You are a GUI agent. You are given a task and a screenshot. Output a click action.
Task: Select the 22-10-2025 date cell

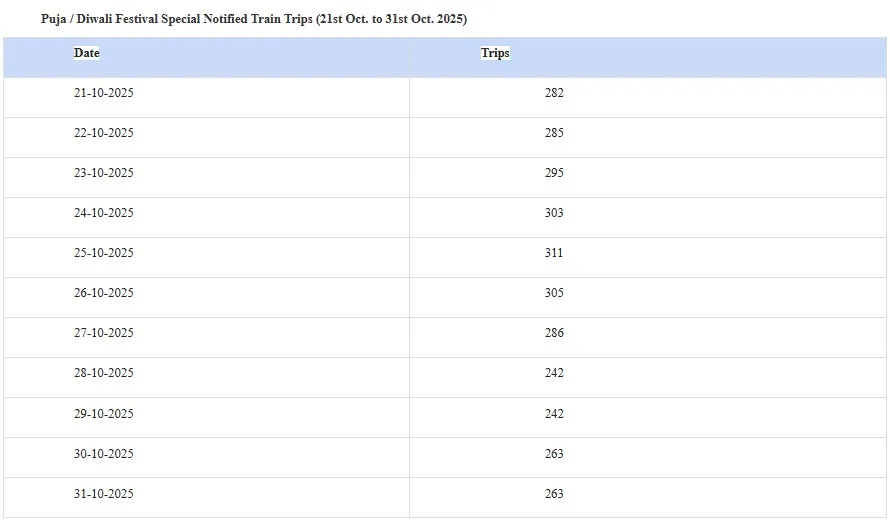tap(104, 133)
